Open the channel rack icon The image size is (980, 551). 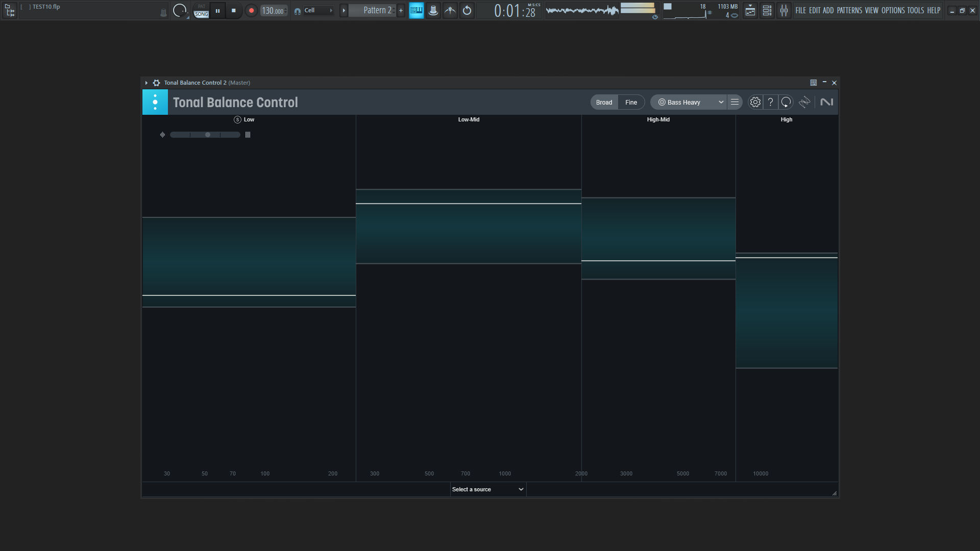pos(767,10)
